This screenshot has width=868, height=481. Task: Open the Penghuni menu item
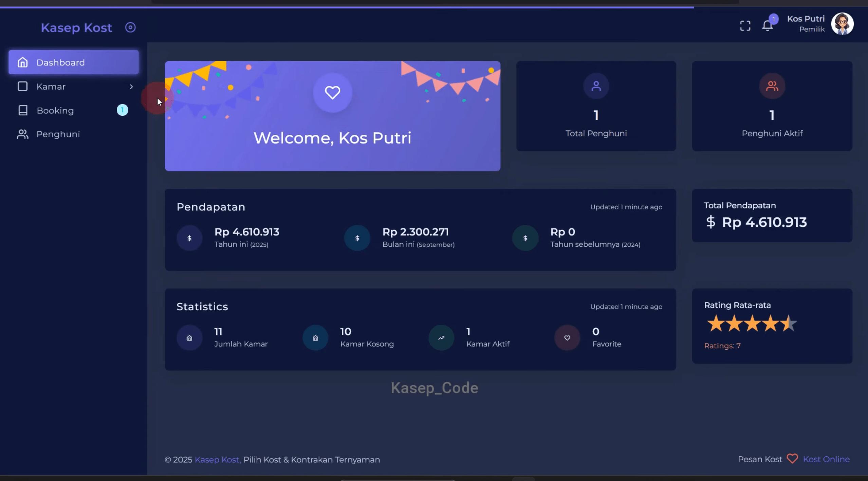tap(74, 134)
